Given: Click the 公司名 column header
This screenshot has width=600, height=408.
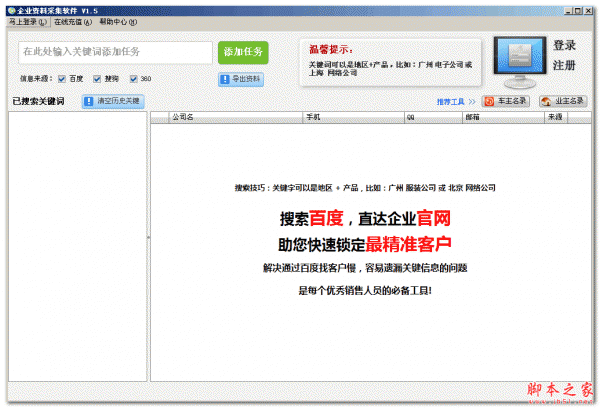Looking at the screenshot, I should pos(235,117).
